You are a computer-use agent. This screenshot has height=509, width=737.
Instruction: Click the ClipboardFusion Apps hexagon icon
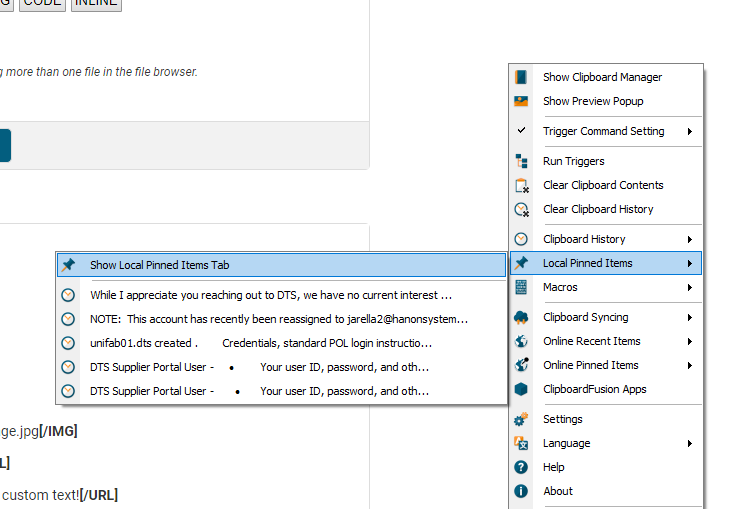pyautogui.click(x=521, y=389)
